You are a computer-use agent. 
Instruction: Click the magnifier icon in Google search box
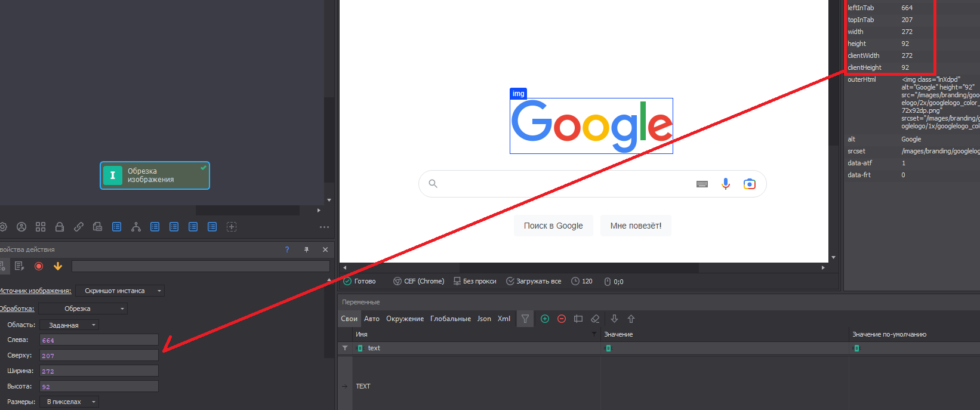(433, 184)
